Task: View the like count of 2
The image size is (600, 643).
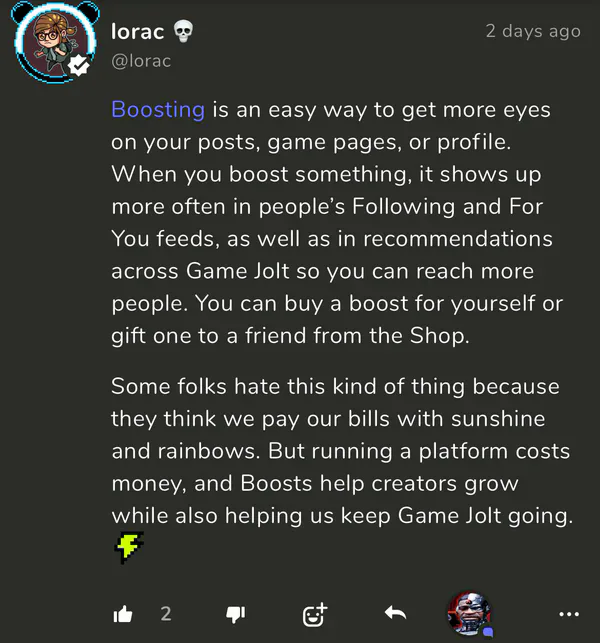Action: point(166,613)
